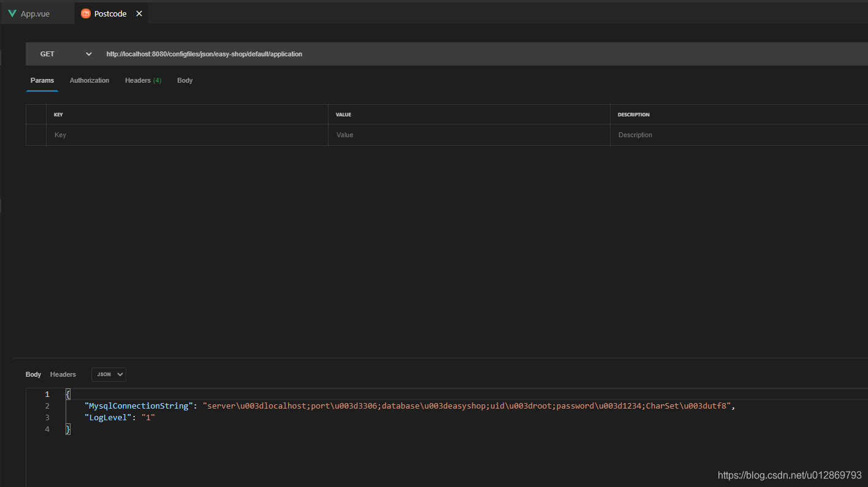This screenshot has height=487, width=868.
Task: Click the orange Postcode icon in tab
Action: pyautogui.click(x=86, y=13)
